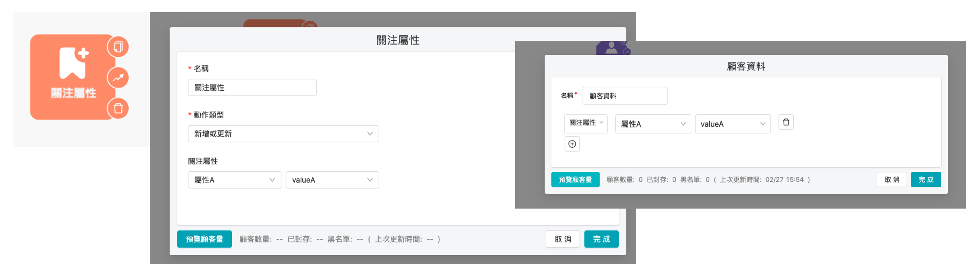Image resolution: width=980 pixels, height=280 pixels.
Task: Open the valueA dropdown in the 顧客資料 dialog
Action: (x=733, y=124)
